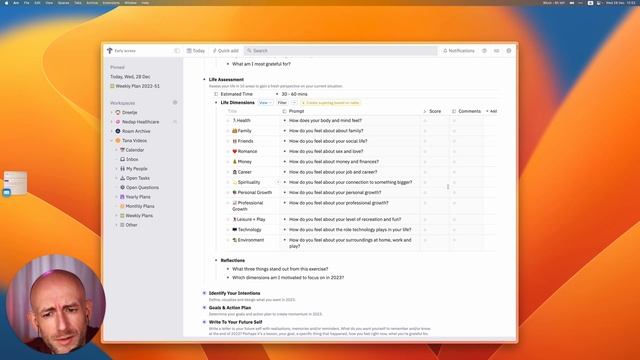This screenshot has height=360, width=640.
Task: Click the Filter button
Action: (x=282, y=103)
